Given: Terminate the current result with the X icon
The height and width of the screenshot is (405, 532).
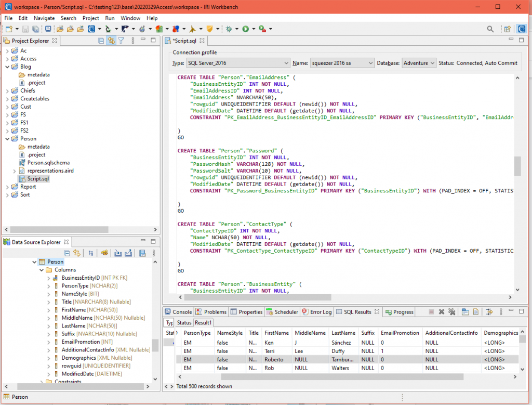Looking at the screenshot, I should coord(441,312).
